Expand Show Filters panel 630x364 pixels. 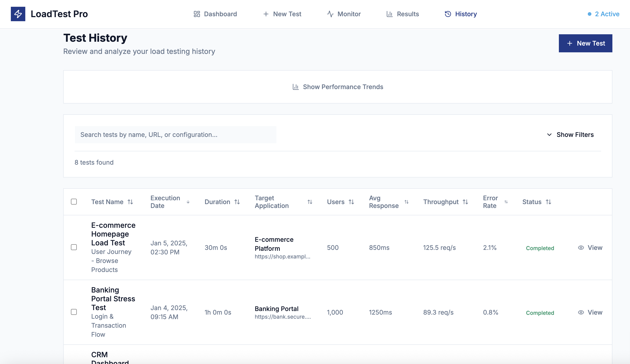coord(570,135)
